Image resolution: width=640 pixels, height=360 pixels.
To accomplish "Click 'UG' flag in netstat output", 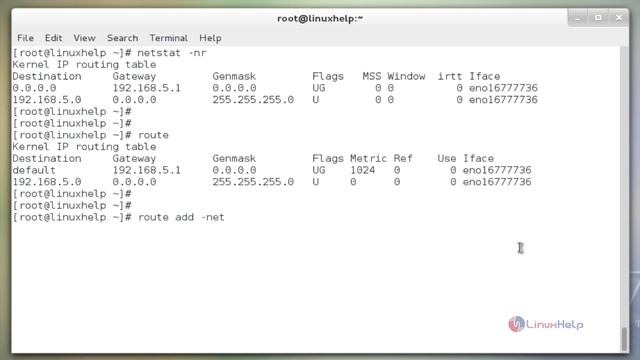I will coord(319,88).
